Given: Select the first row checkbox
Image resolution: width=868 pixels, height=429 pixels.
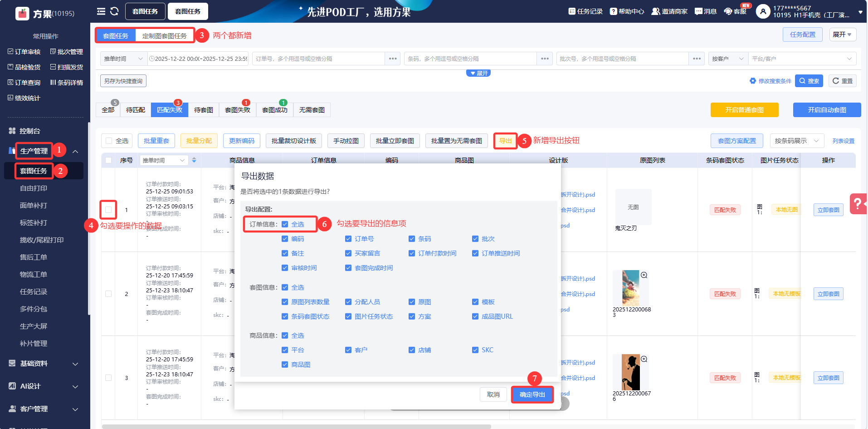Looking at the screenshot, I should click(108, 210).
